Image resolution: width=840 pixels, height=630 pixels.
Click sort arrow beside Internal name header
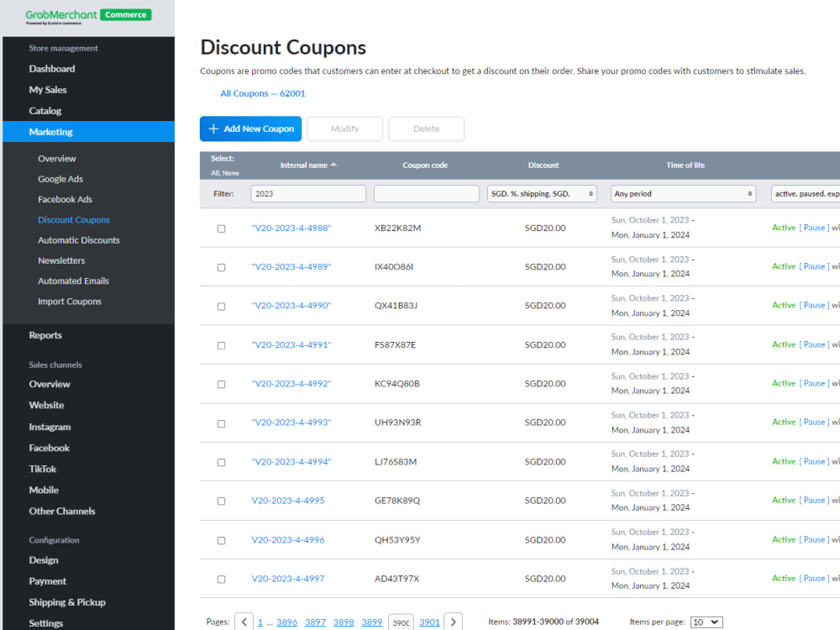pos(333,165)
